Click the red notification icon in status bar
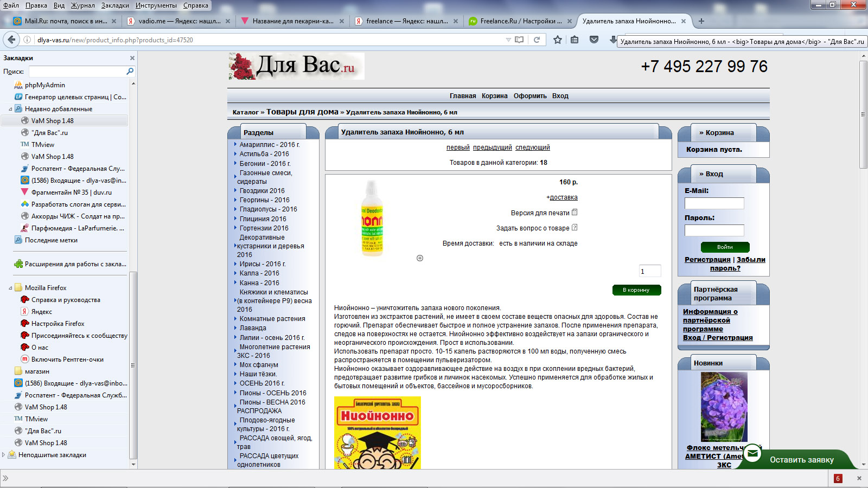Screen dimensions: 868x488 click(x=838, y=478)
